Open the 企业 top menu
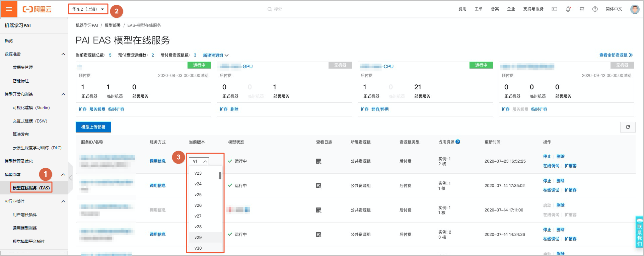Screen dimensions: 644x256 (511, 9)
